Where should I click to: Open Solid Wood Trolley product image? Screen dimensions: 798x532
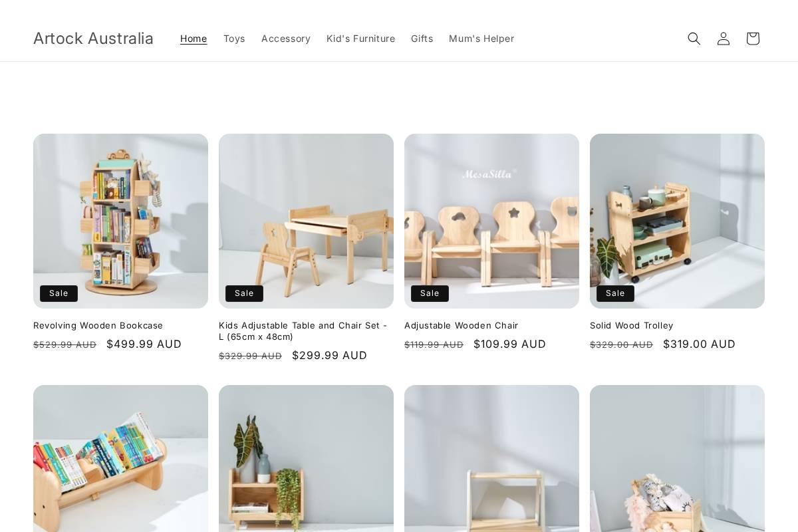point(677,221)
